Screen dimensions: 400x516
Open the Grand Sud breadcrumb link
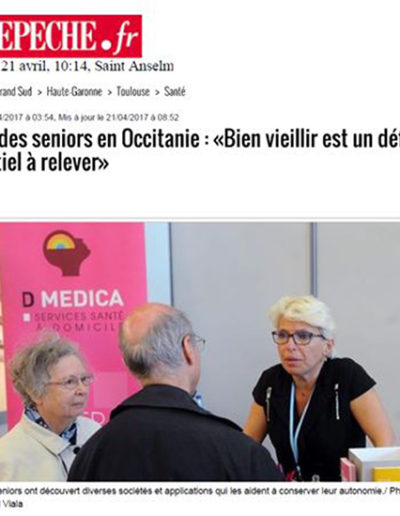coord(16,91)
